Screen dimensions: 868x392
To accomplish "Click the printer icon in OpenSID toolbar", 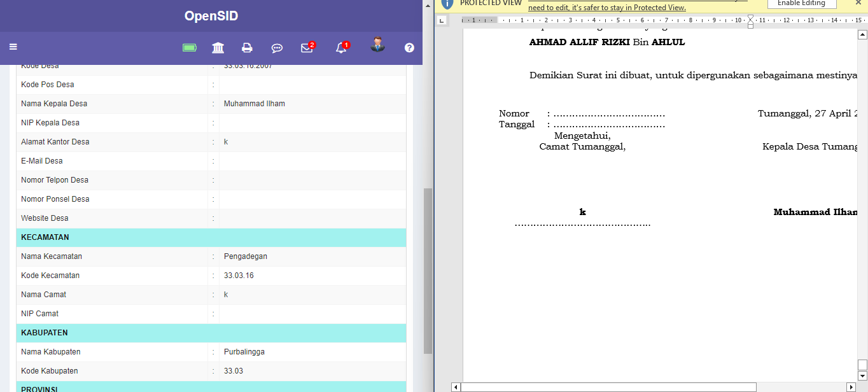I will tap(247, 47).
